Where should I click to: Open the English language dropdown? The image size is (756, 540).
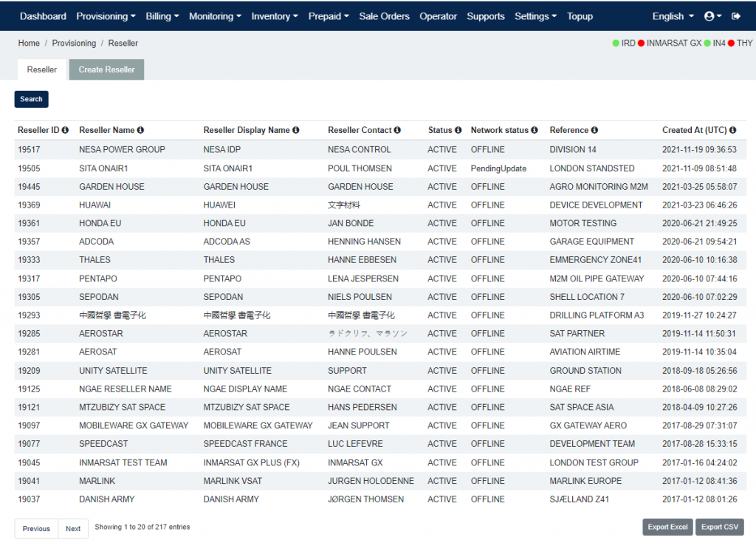[x=673, y=16]
